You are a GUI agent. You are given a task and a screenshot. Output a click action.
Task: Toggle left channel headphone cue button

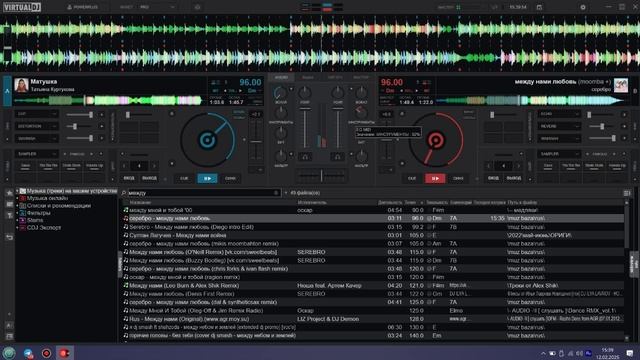click(x=305, y=156)
